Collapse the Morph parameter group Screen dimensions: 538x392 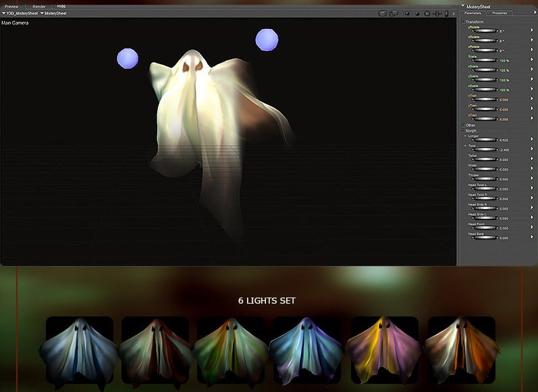463,131
